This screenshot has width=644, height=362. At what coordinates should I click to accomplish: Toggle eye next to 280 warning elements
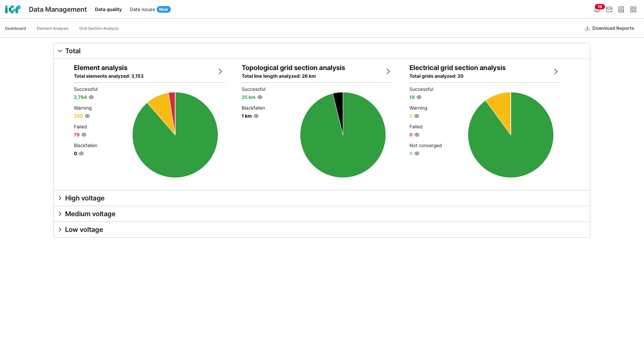tap(87, 116)
